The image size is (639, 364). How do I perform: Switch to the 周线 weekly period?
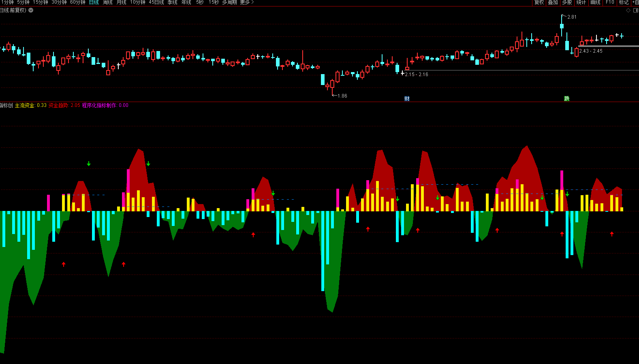click(108, 2)
